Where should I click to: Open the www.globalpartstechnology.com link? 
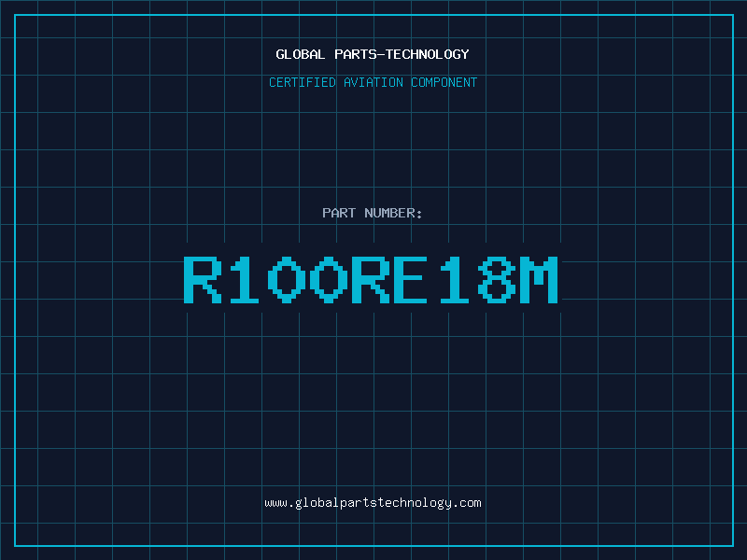(373, 503)
